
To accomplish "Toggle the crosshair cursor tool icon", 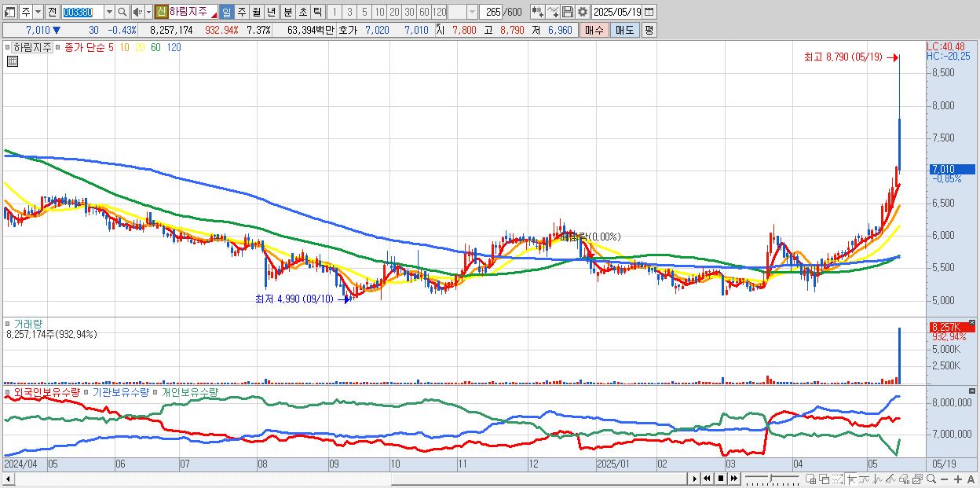I will tap(851, 479).
